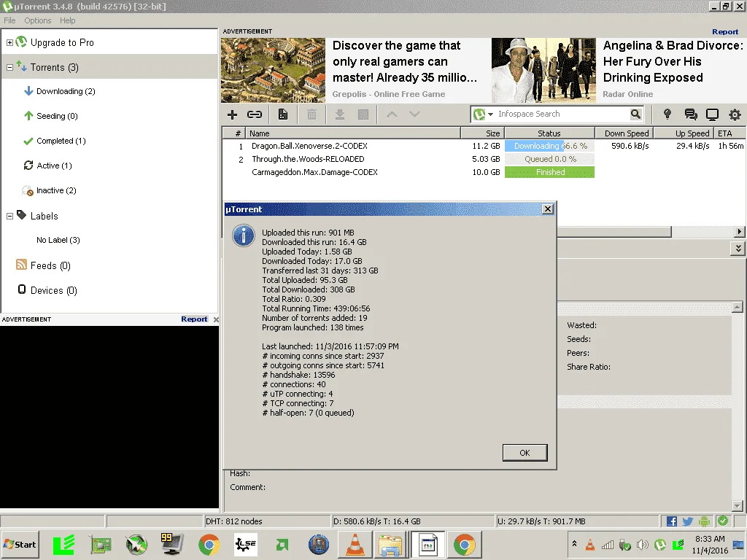Screen dimensions: 747x560
Task: Click torrent list horizontal scrollbar right arrow
Action: click(739, 232)
